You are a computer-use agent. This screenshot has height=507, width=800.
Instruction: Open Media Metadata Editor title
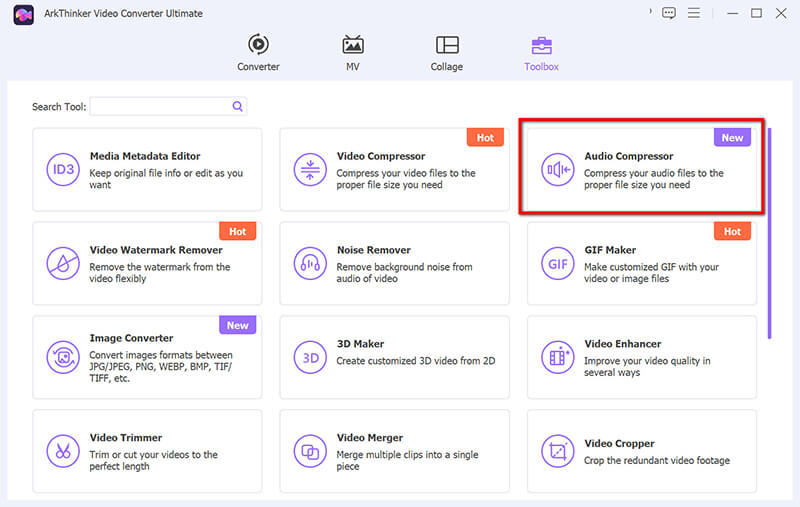145,156
